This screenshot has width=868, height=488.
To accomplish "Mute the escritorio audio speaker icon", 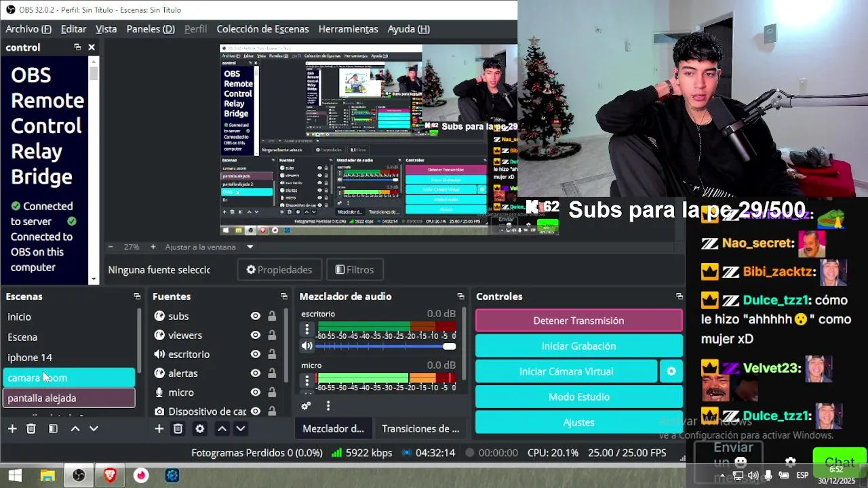I will coord(307,346).
